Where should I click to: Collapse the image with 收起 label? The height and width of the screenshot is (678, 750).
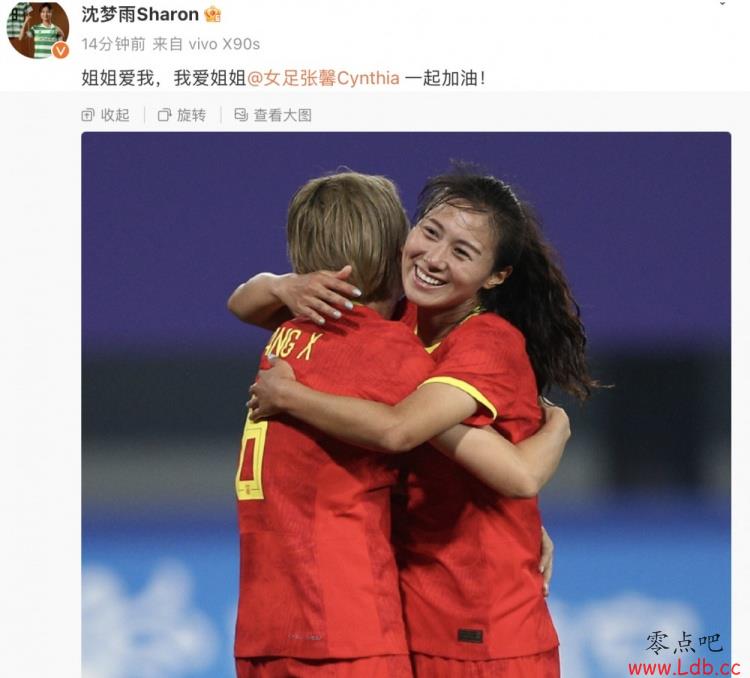tap(115, 115)
